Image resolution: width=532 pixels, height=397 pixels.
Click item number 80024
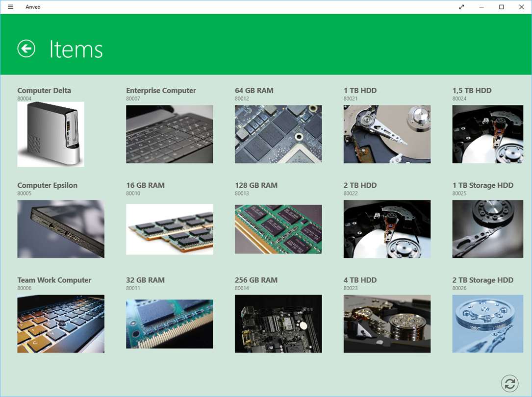coord(459,99)
